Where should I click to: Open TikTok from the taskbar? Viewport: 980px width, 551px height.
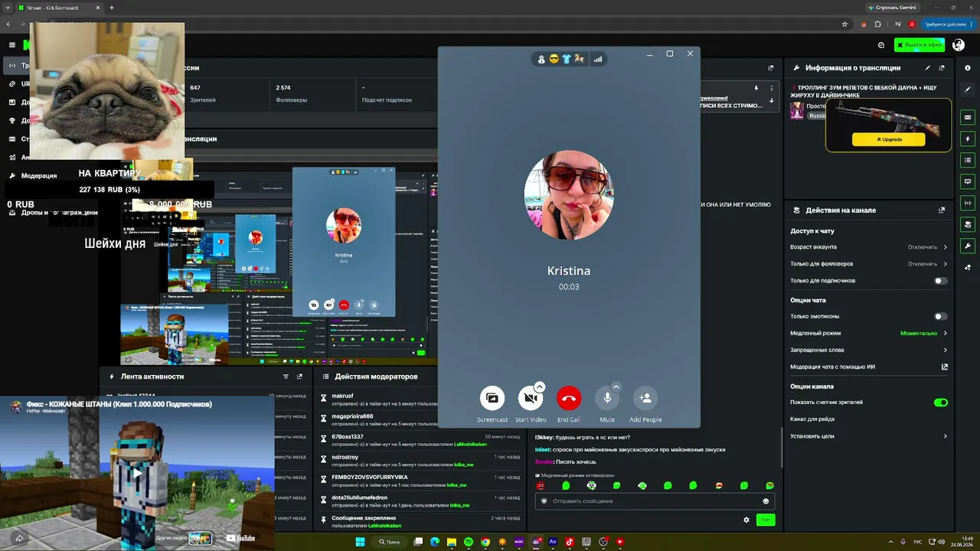(570, 542)
